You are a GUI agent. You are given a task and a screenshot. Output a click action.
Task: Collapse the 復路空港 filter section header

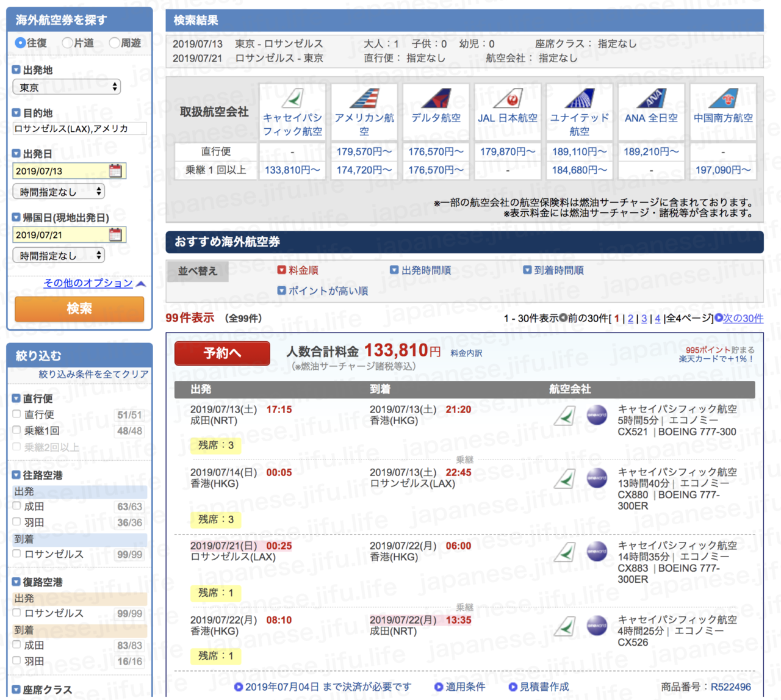click(x=37, y=582)
